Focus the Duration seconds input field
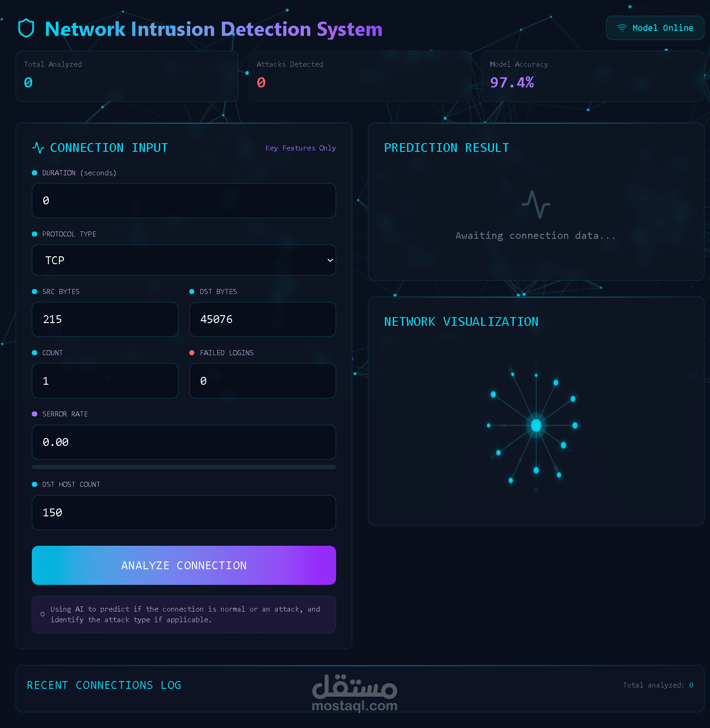Screen dimensions: 710x728 click(x=184, y=201)
